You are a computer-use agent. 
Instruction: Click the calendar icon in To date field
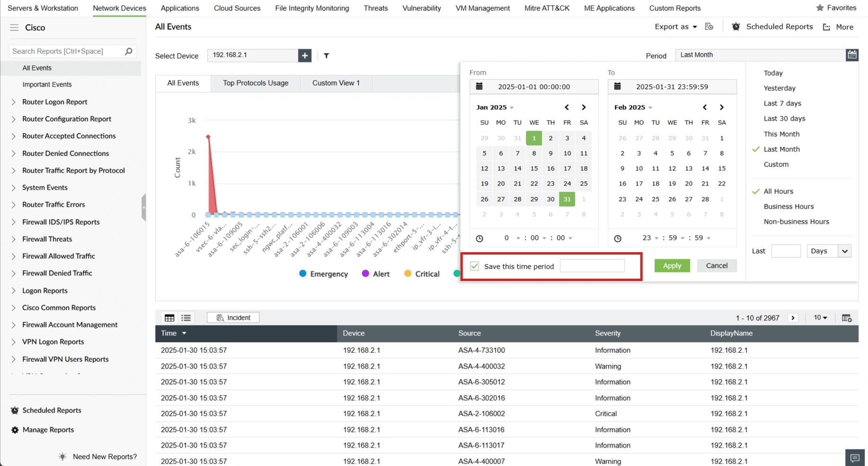pyautogui.click(x=617, y=87)
